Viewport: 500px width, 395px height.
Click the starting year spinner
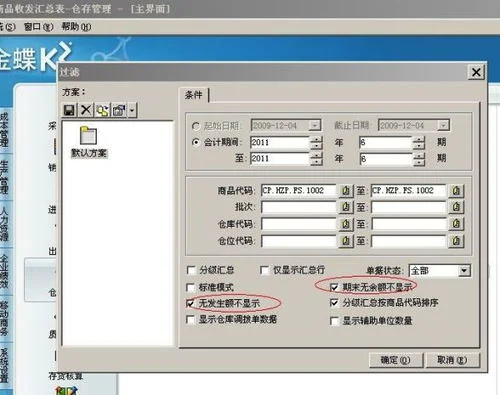pyautogui.click(x=316, y=143)
